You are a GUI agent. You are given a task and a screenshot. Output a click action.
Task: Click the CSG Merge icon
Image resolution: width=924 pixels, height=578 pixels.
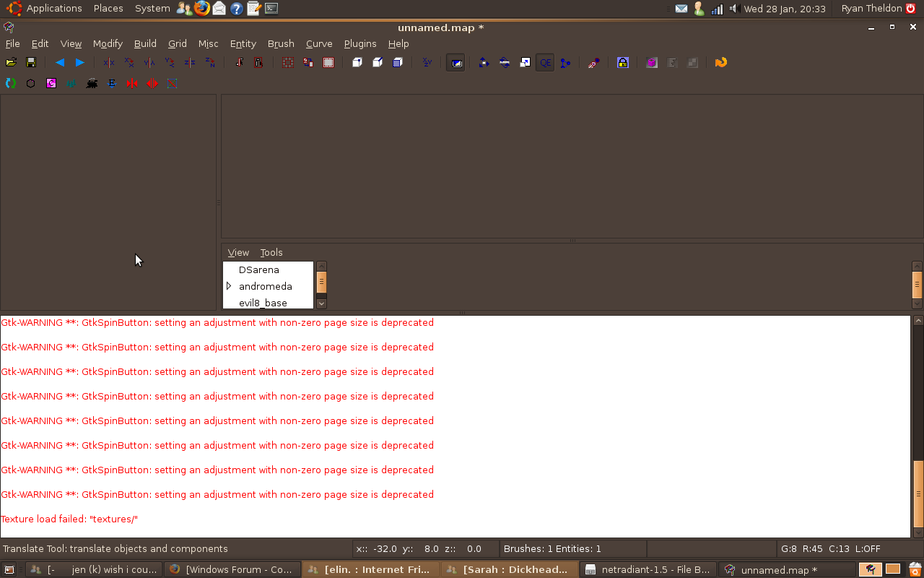tap(308, 63)
